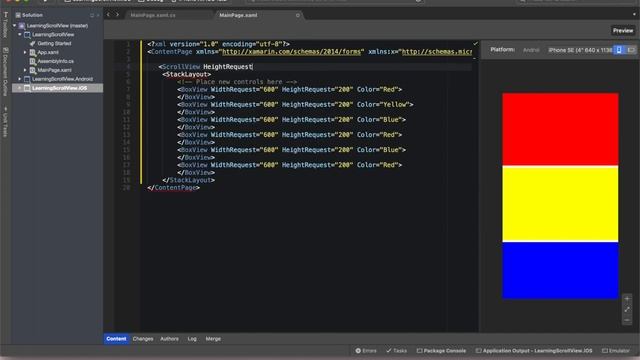Switch to the MainPage.xaml.cs tab
This screenshot has height=360, width=640.
pos(153,15)
